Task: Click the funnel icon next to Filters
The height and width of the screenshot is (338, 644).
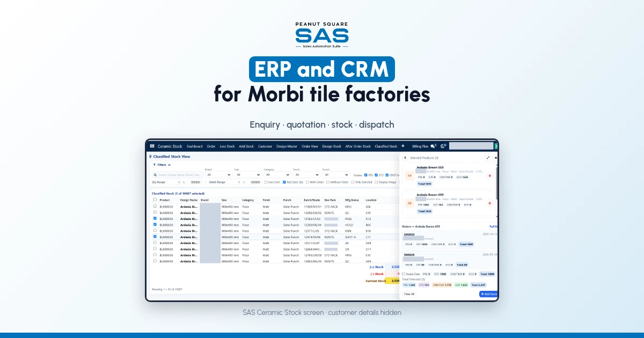Action: 155,165
